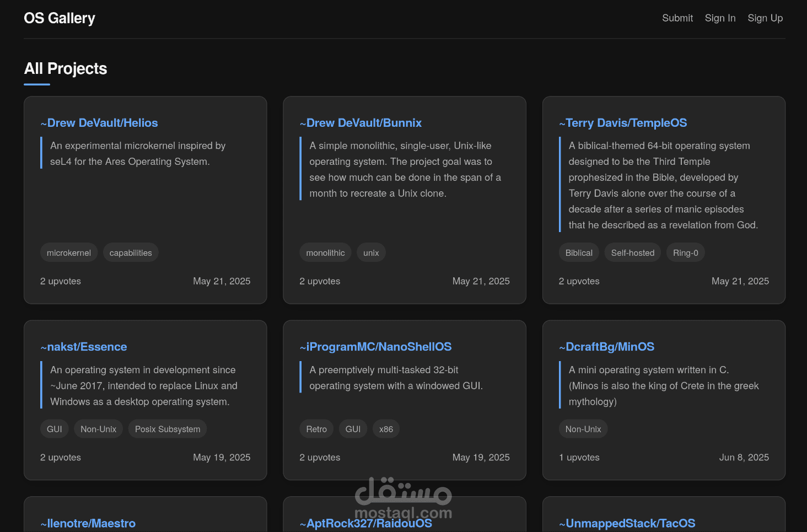Open the OS Gallery home logo
This screenshot has height=532, width=807.
(x=60, y=18)
